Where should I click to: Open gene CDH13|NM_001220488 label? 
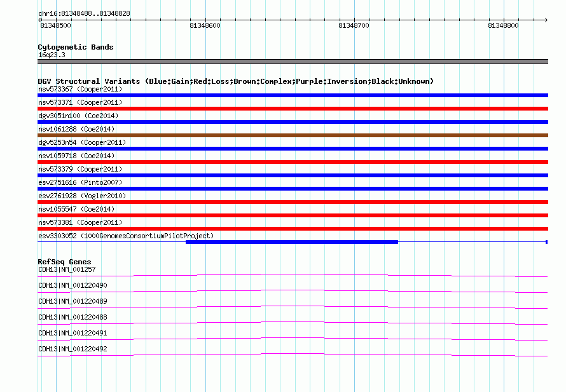coord(72,317)
